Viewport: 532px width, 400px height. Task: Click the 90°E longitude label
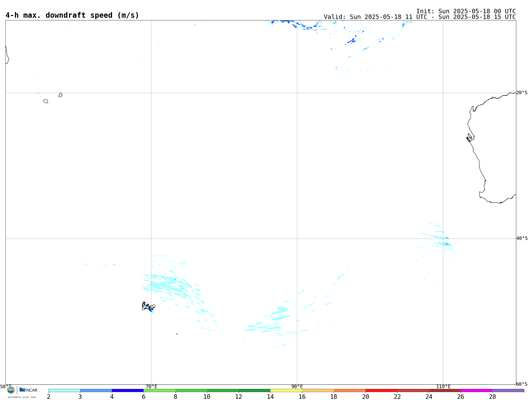pos(297,386)
